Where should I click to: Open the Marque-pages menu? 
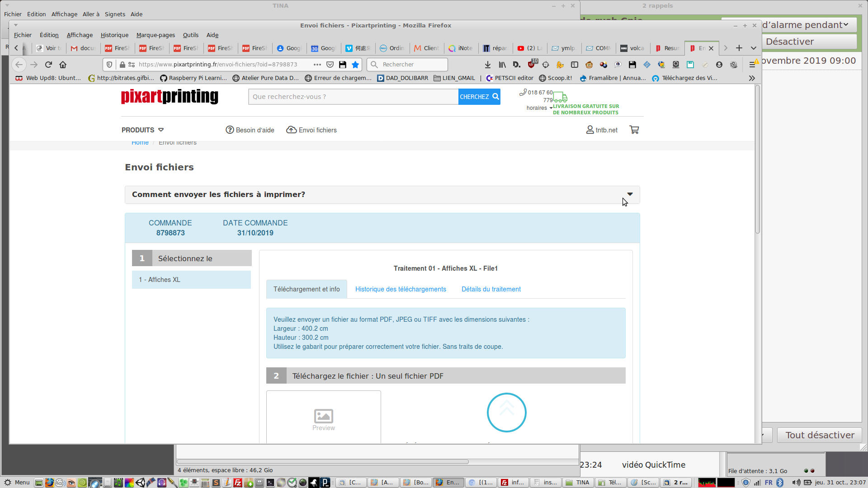[156, 35]
